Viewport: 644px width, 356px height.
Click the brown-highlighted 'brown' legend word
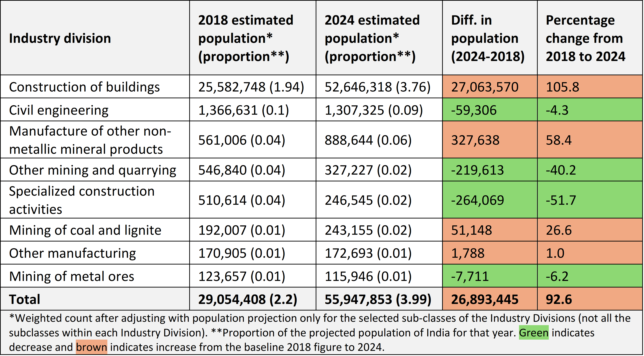tap(91, 347)
